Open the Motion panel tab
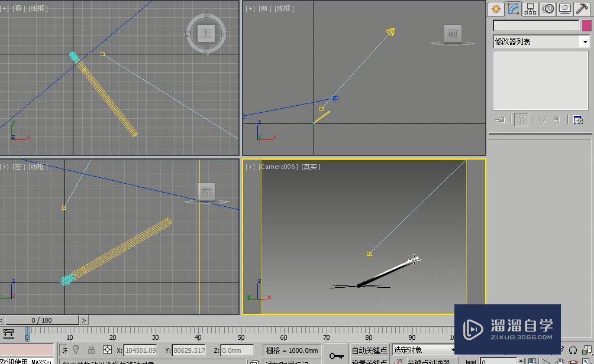This screenshot has height=364, width=594. click(548, 9)
